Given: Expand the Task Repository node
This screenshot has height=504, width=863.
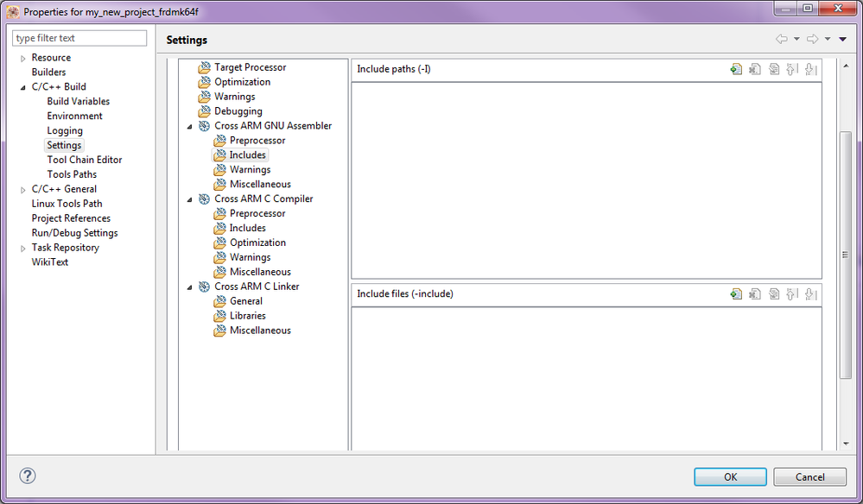Looking at the screenshot, I should click(x=23, y=249).
